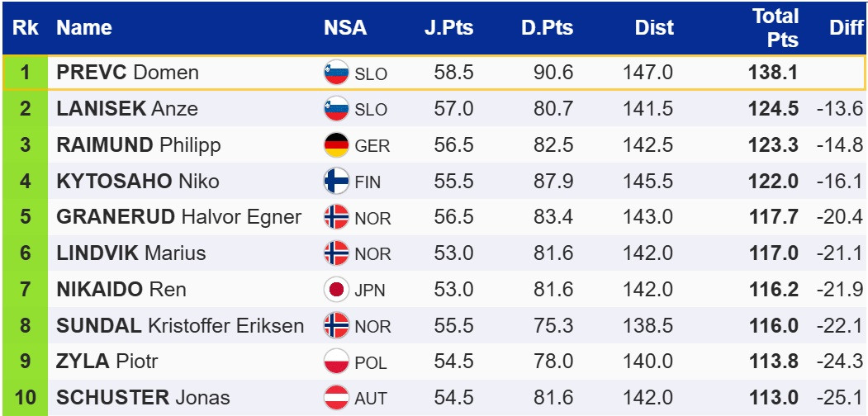
Task: Click the Slovenia flag beside Prevc Domen
Action: pyautogui.click(x=336, y=73)
